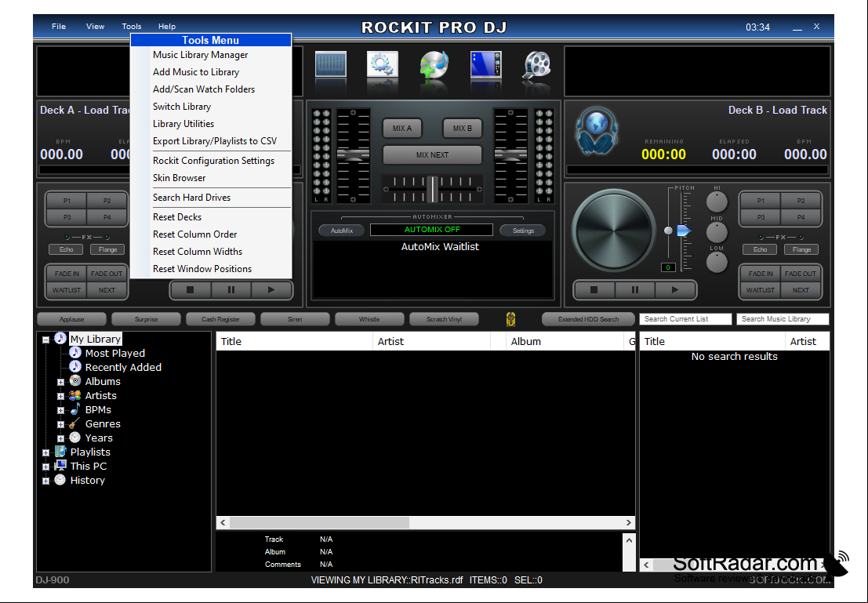868x603 pixels.
Task: Click the CD with green plus icon
Action: coord(434,65)
